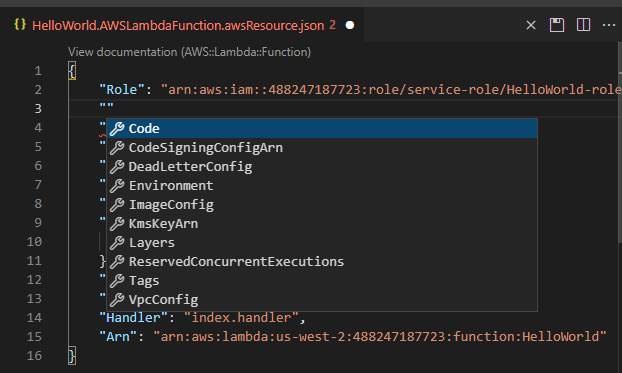The height and width of the screenshot is (373, 622).
Task: Close the editor with X icon
Action: (531, 25)
